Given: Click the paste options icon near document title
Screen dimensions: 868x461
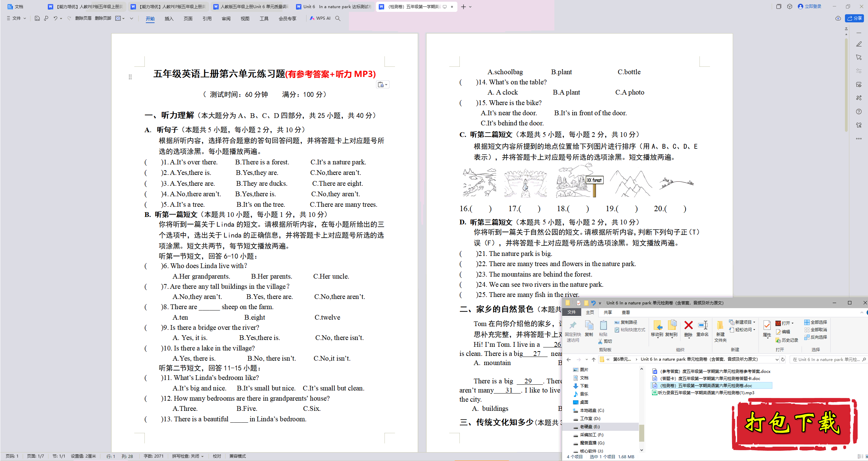Looking at the screenshot, I should tap(383, 84).
